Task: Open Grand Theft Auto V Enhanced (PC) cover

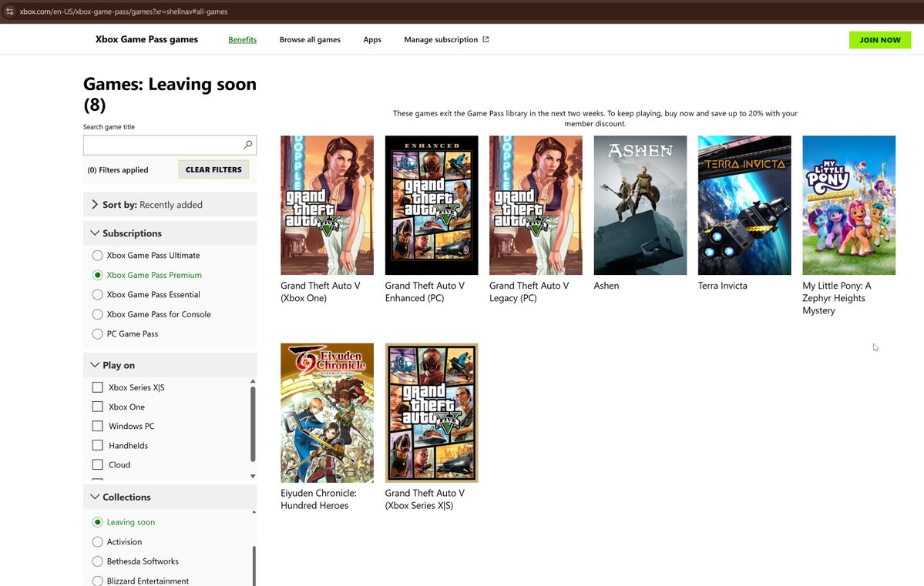Action: [x=432, y=205]
